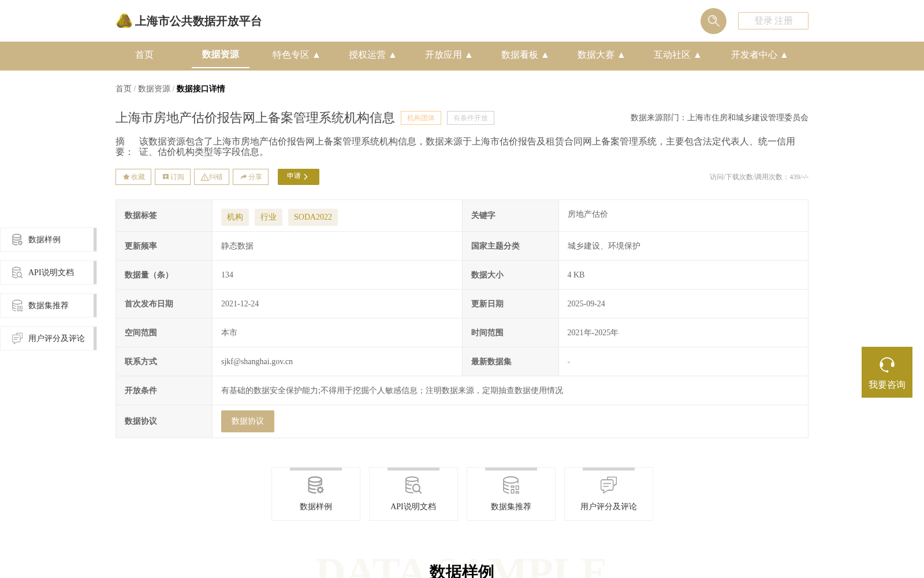Click the dataset title heading
The width and height of the screenshot is (924, 578).
tap(255, 118)
